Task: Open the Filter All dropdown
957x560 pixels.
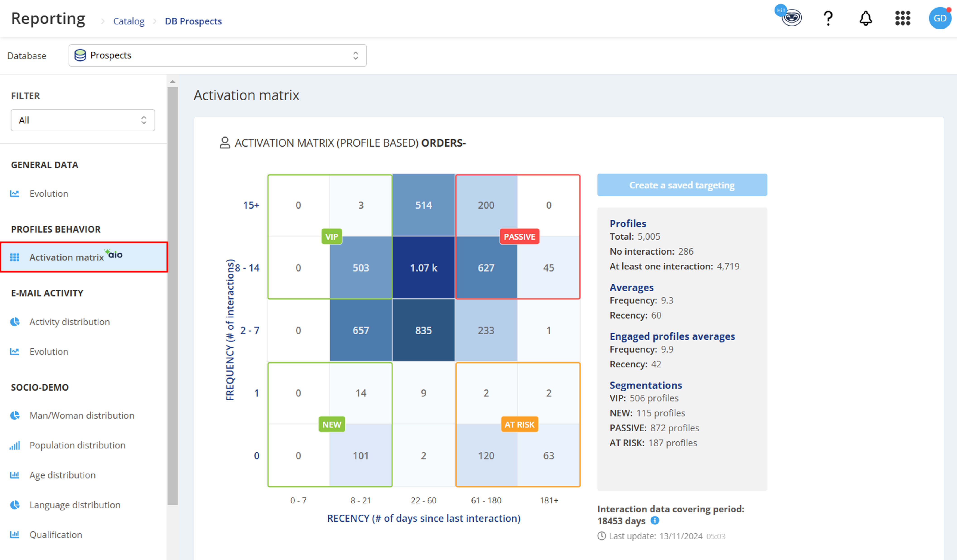Action: 83,120
